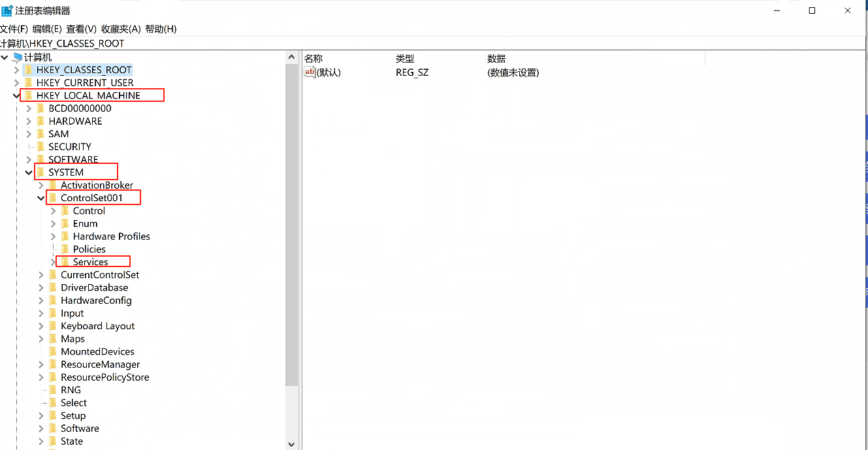Screen dimensions: 868x450
Task: Click the HARDWARE folder icon
Action: [x=40, y=121]
